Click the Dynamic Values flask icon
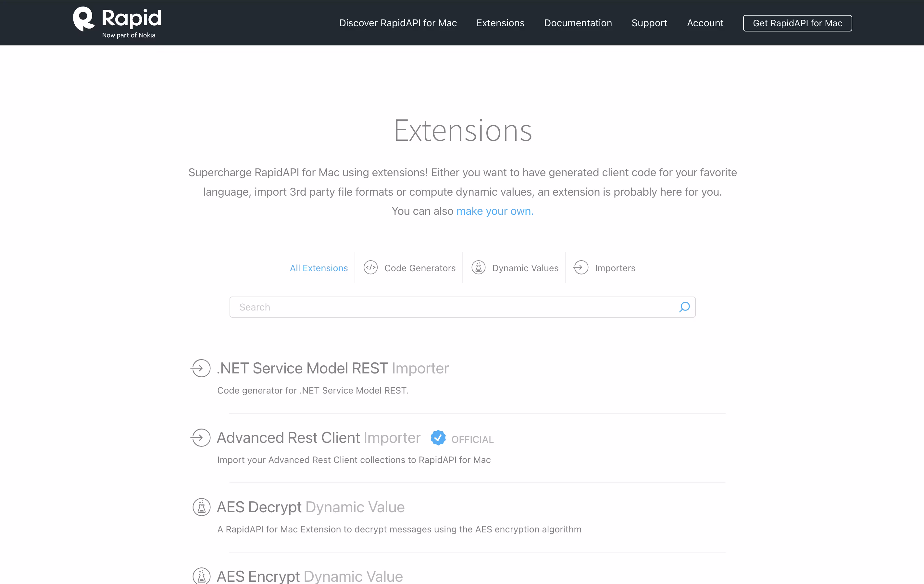 click(478, 267)
